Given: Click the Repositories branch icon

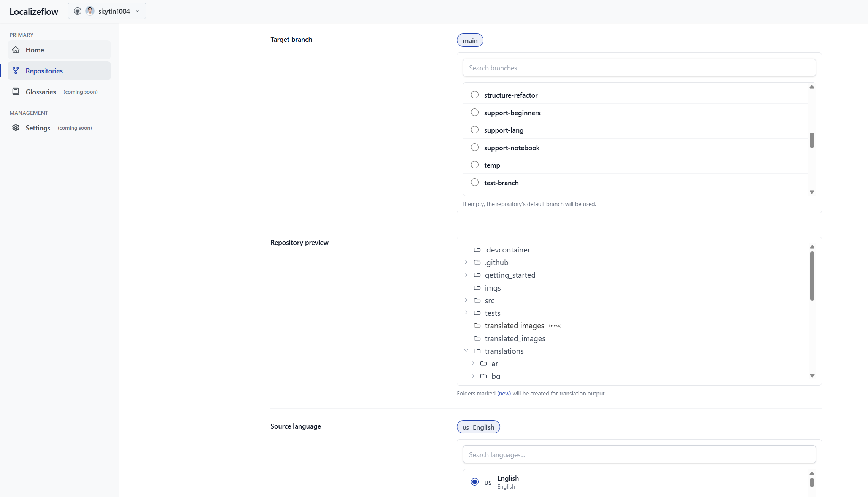Looking at the screenshot, I should tap(16, 70).
